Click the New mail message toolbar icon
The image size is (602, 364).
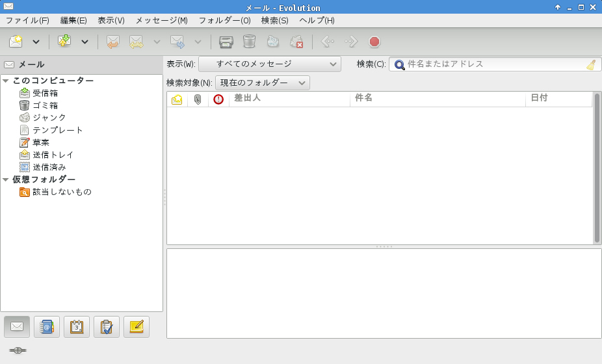point(16,42)
